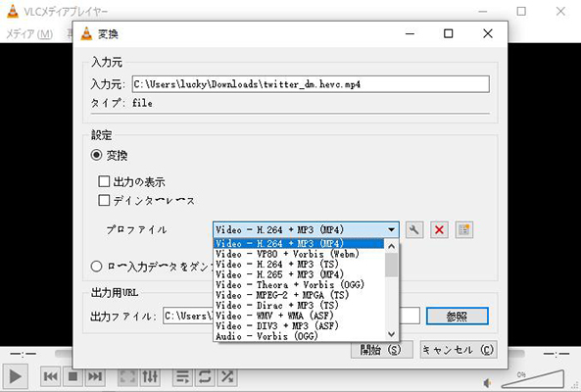The width and height of the screenshot is (581, 392).
Task: Open the edit profile wrench icon
Action: (414, 230)
